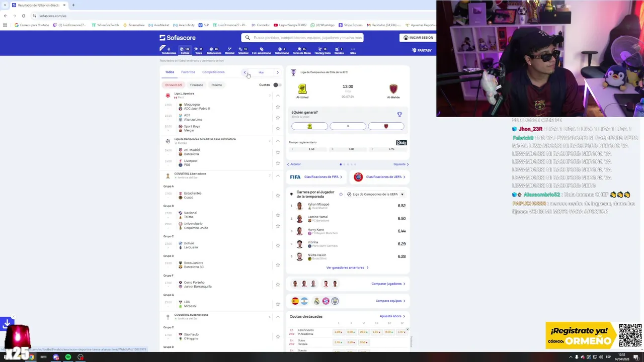Viewport: 644px width, 362px height.
Task: Filter by Próximo matches
Action: 217,85
